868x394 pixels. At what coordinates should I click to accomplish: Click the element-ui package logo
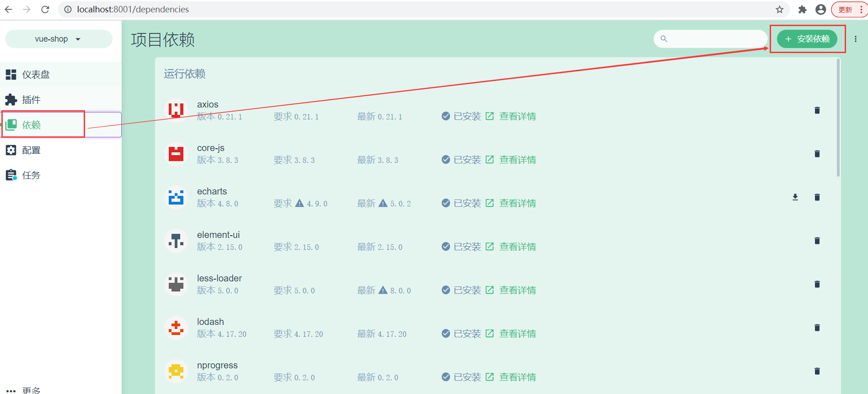(x=176, y=241)
